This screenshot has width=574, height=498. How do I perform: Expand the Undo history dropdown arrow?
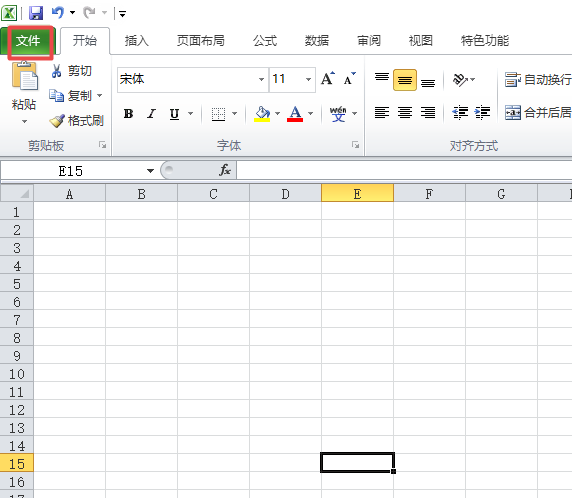coord(72,13)
